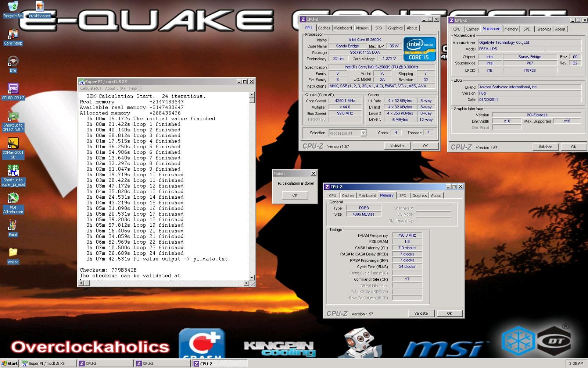Switch to Super PI / mod1.5 XS taskbar item
This screenshot has height=368, width=588.
pyautogui.click(x=49, y=363)
